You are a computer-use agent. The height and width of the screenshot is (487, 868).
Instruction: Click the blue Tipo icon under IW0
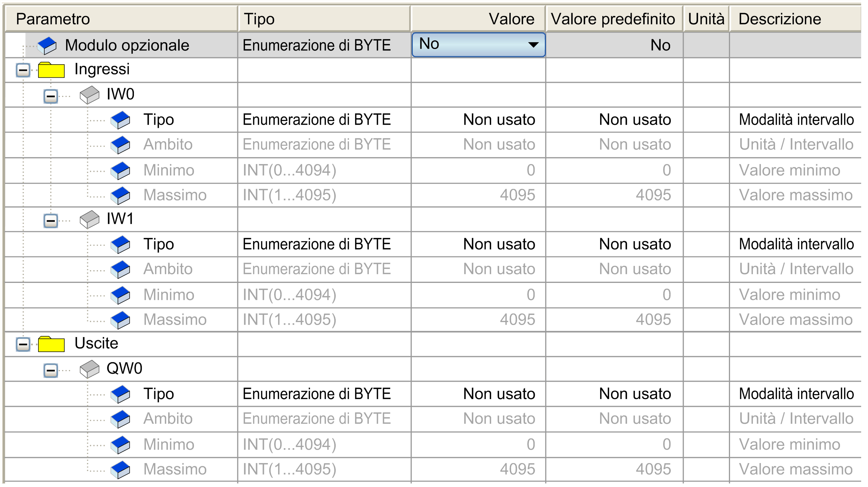[121, 120]
